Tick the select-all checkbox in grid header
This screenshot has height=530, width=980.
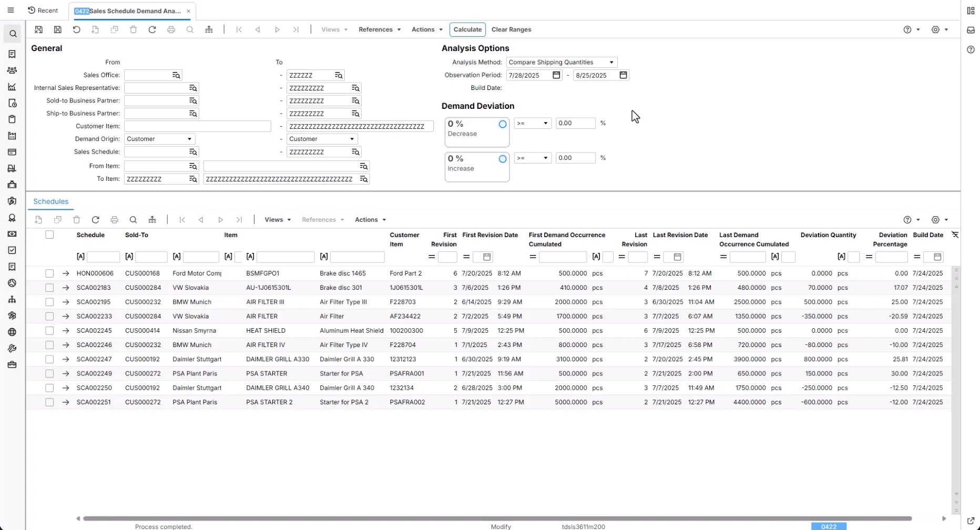pyautogui.click(x=49, y=235)
